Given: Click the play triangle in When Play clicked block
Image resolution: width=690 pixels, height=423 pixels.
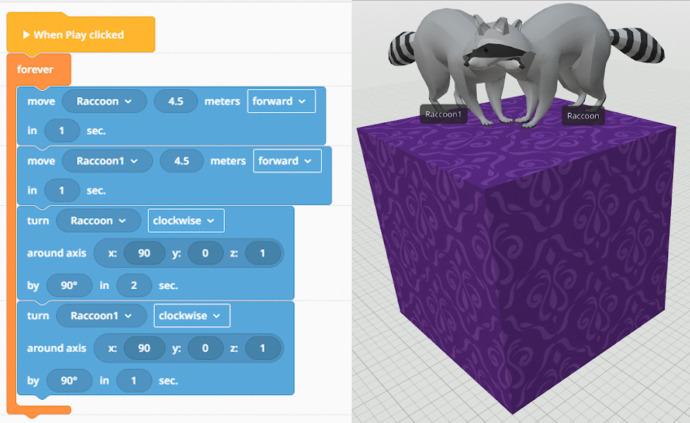Looking at the screenshot, I should 26,35.
